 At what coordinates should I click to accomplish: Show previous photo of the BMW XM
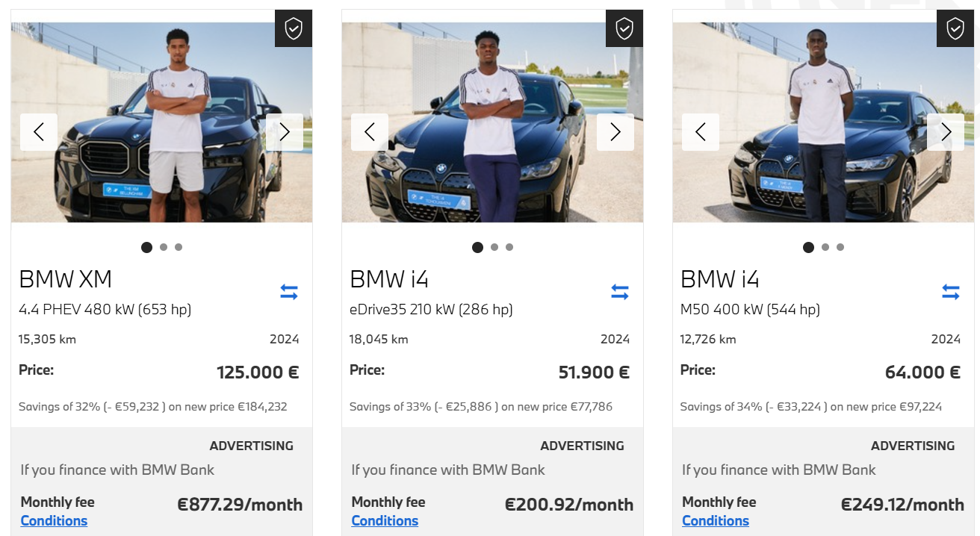(39, 132)
